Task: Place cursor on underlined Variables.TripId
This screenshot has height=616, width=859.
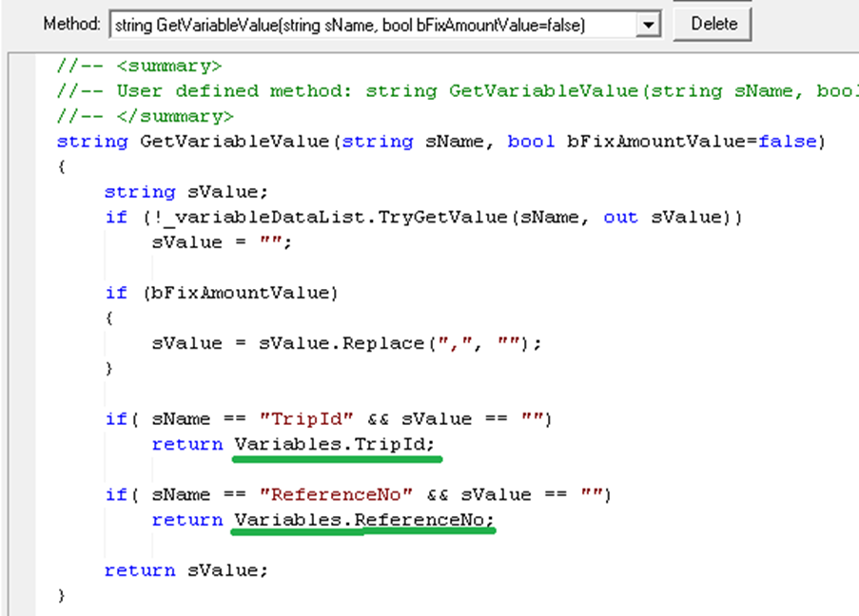Action: pyautogui.click(x=338, y=444)
